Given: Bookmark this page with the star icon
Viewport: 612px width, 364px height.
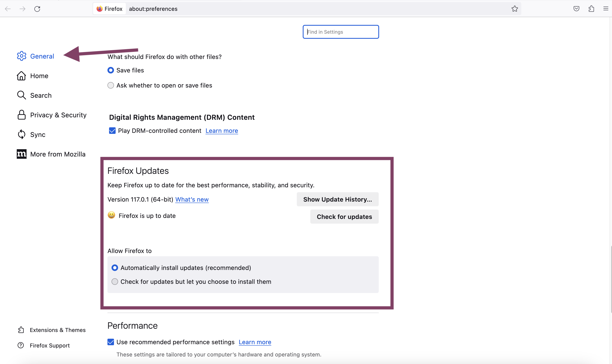Looking at the screenshot, I should (515, 9).
